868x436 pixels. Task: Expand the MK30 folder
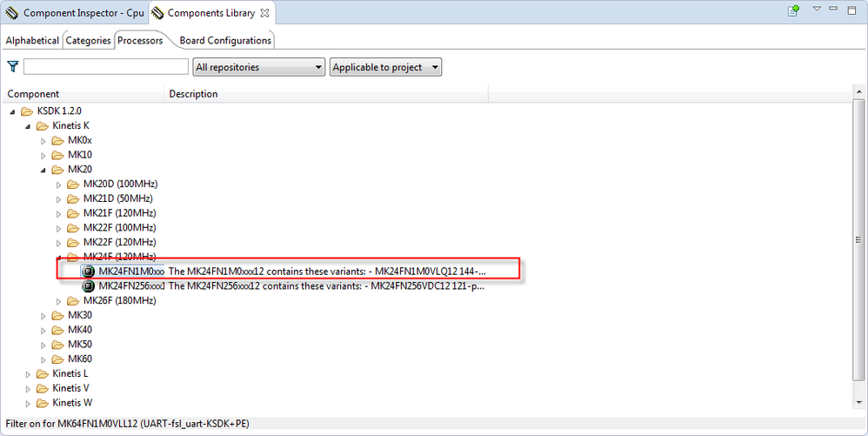tap(43, 316)
